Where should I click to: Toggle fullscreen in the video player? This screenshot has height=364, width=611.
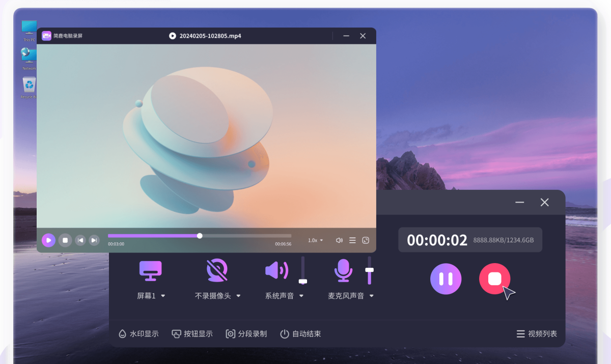[x=366, y=240]
